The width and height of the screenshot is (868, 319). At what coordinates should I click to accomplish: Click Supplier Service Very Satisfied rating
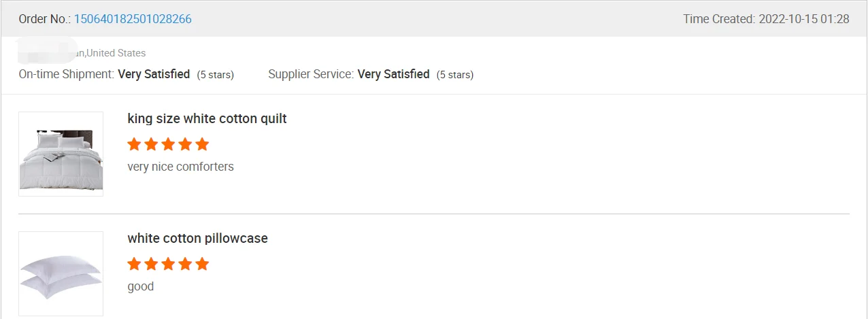(x=393, y=74)
